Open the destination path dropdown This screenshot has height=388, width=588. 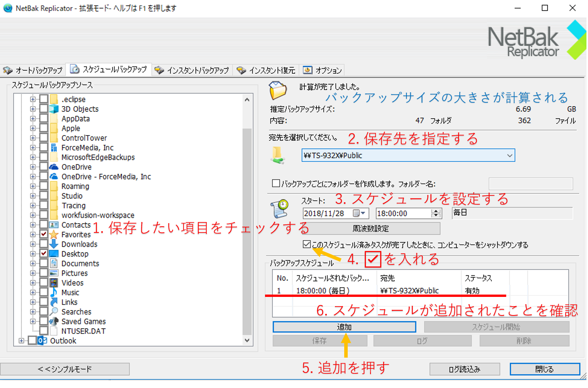coord(510,156)
